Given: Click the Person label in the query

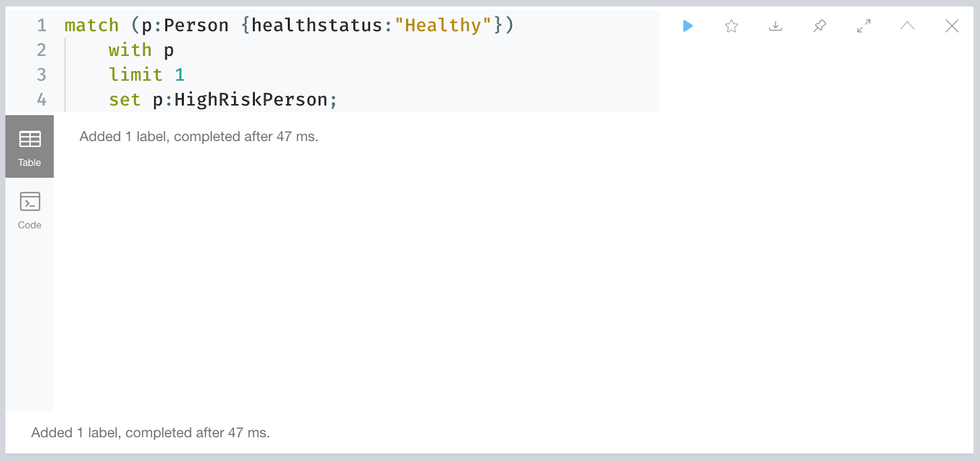Looking at the screenshot, I should [196, 25].
